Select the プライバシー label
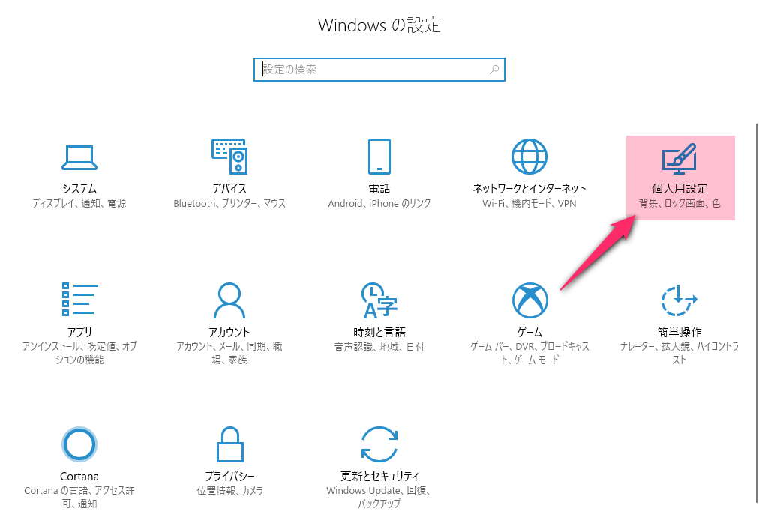This screenshot has width=759, height=532. [230, 477]
